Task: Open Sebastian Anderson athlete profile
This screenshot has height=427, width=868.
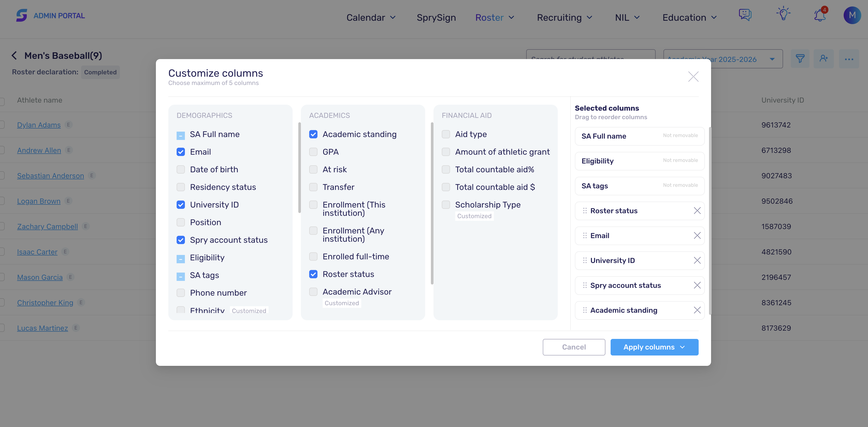Action: pyautogui.click(x=50, y=176)
